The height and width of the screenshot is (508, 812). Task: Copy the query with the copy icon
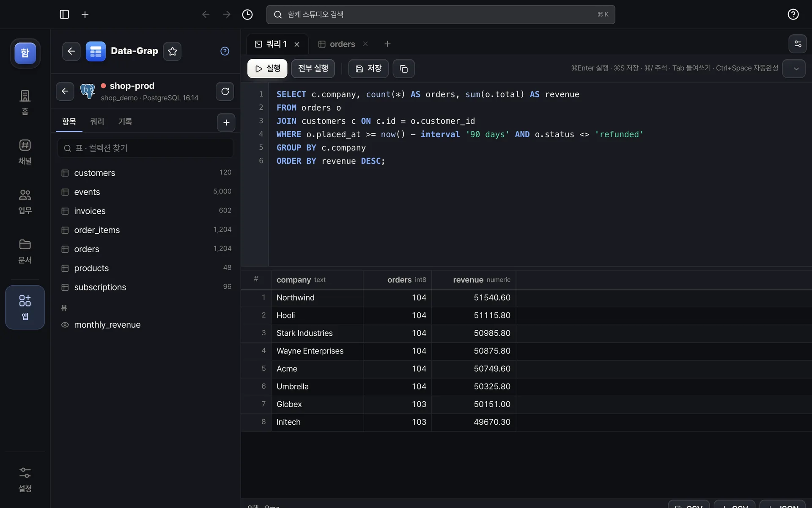coord(403,69)
